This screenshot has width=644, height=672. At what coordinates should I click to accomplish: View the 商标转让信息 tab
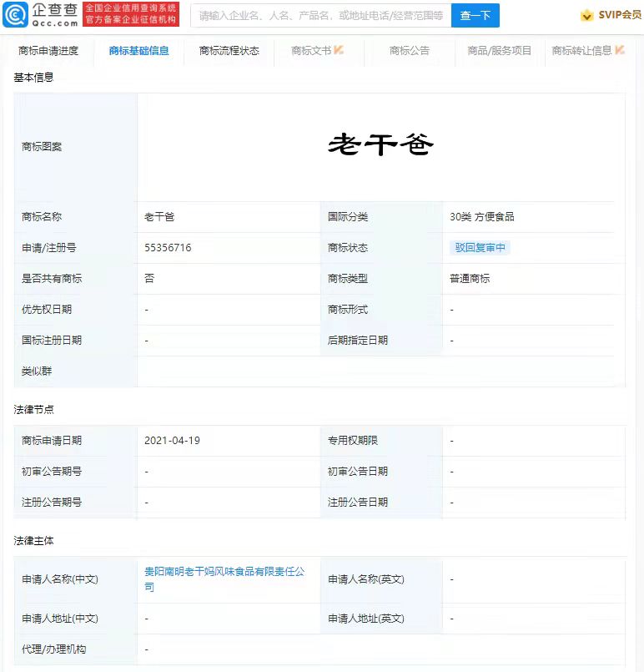click(582, 51)
